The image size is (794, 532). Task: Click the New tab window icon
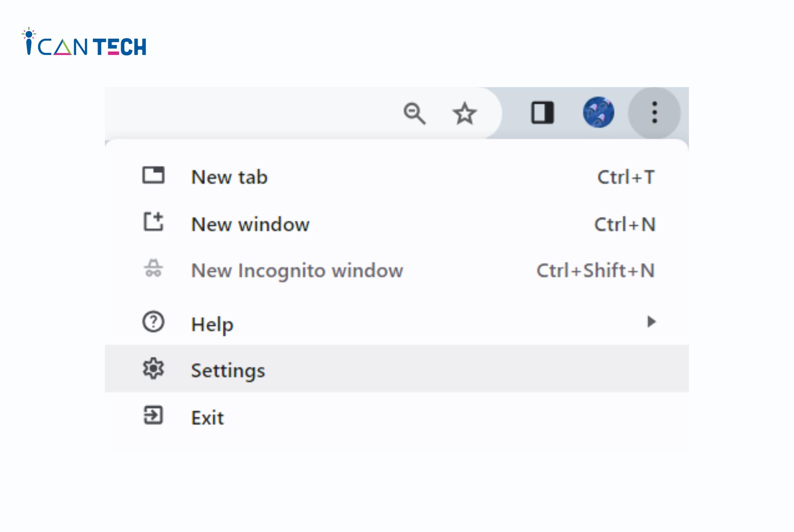pos(153,175)
